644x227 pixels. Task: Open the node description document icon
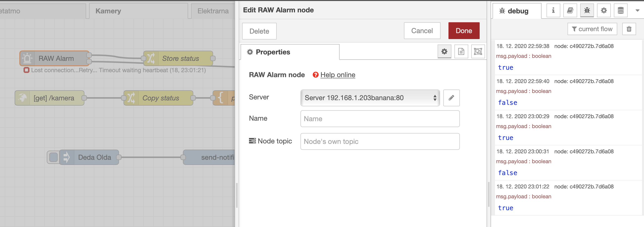pyautogui.click(x=461, y=52)
